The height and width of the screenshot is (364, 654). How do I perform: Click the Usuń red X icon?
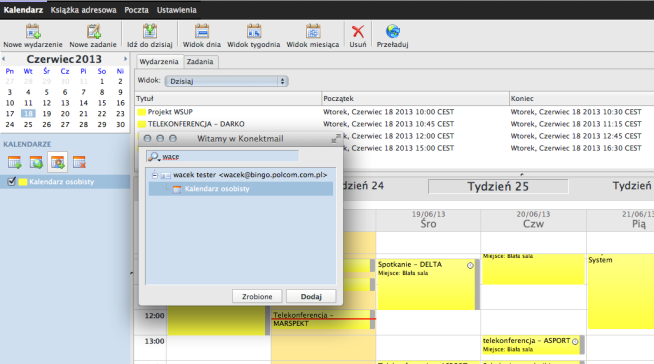pos(358,32)
